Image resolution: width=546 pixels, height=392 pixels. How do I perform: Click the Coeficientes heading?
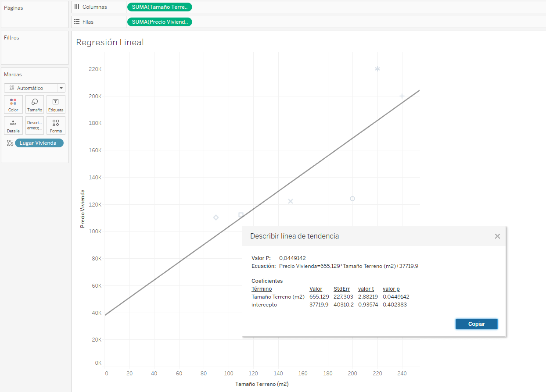coord(267,281)
